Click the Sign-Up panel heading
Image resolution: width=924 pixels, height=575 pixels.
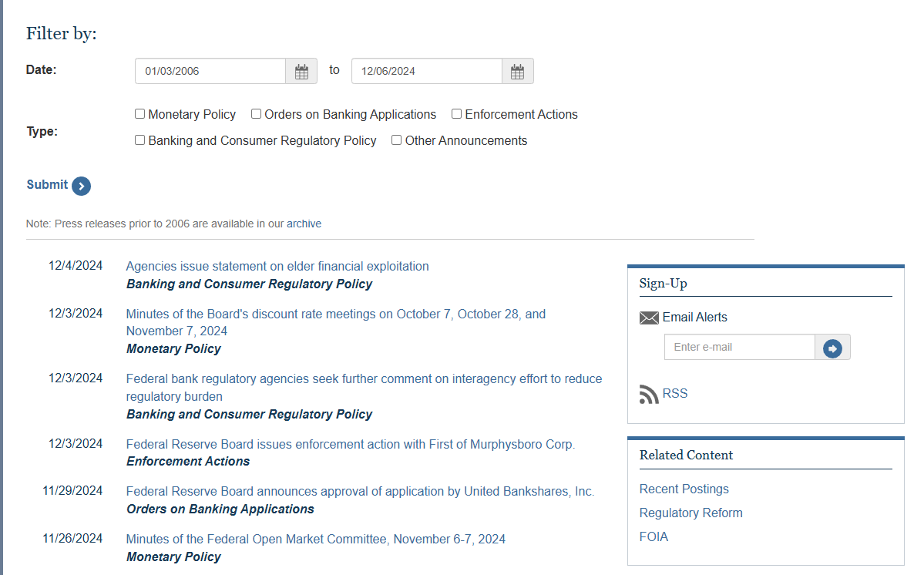click(x=663, y=284)
